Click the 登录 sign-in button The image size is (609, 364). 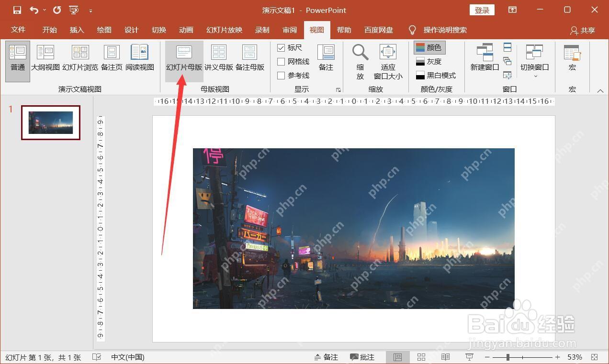[482, 10]
